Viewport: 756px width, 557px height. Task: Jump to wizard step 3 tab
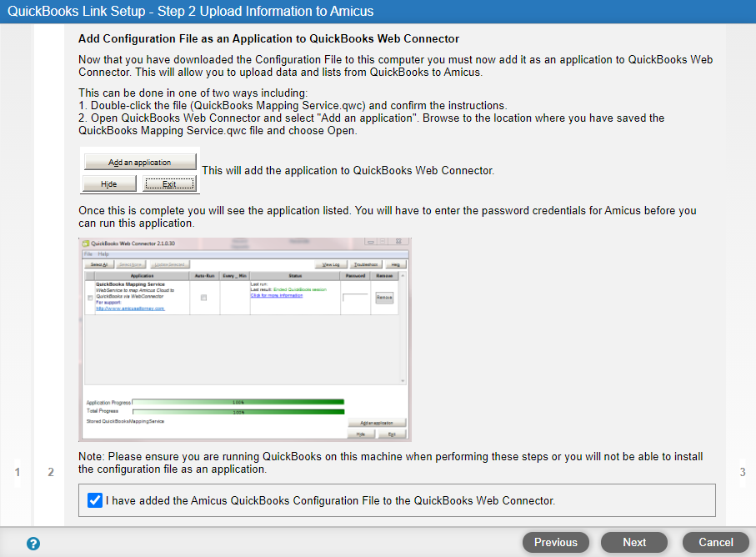point(743,472)
